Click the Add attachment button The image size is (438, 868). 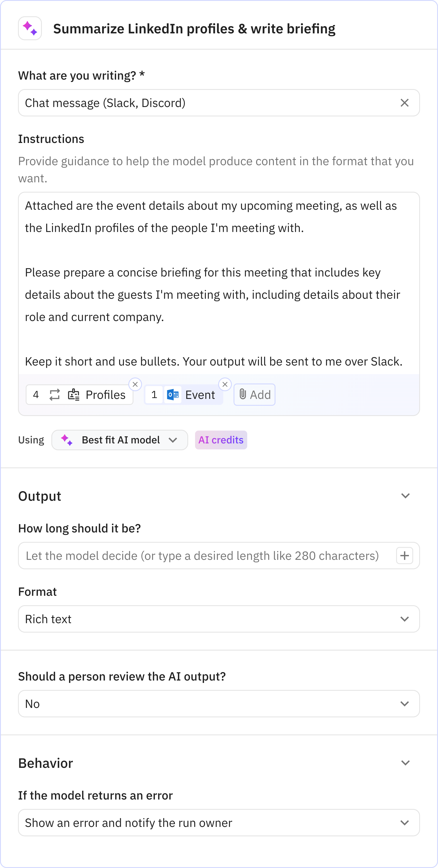tap(255, 395)
